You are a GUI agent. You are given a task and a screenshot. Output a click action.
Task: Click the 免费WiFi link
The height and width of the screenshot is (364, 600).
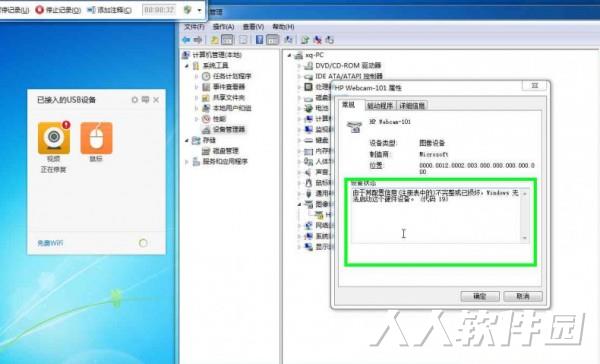50,243
